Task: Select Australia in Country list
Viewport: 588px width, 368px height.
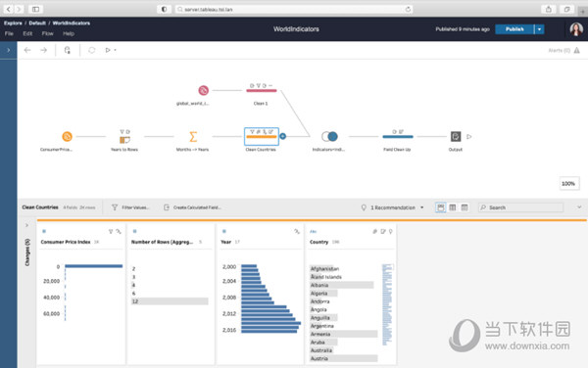Action: tap(321, 350)
